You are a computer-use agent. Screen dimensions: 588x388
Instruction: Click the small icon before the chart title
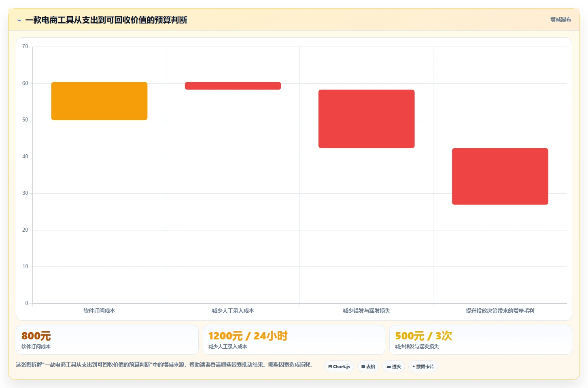coord(19,20)
